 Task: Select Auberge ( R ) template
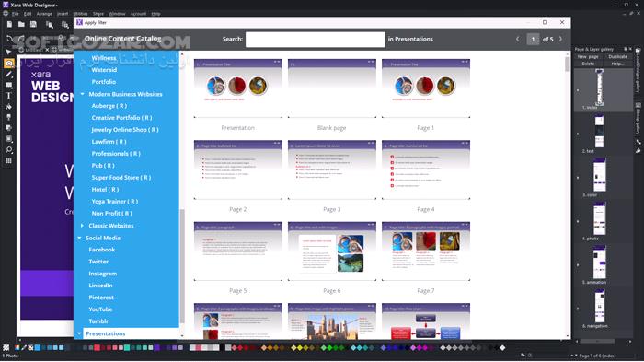click(x=109, y=106)
